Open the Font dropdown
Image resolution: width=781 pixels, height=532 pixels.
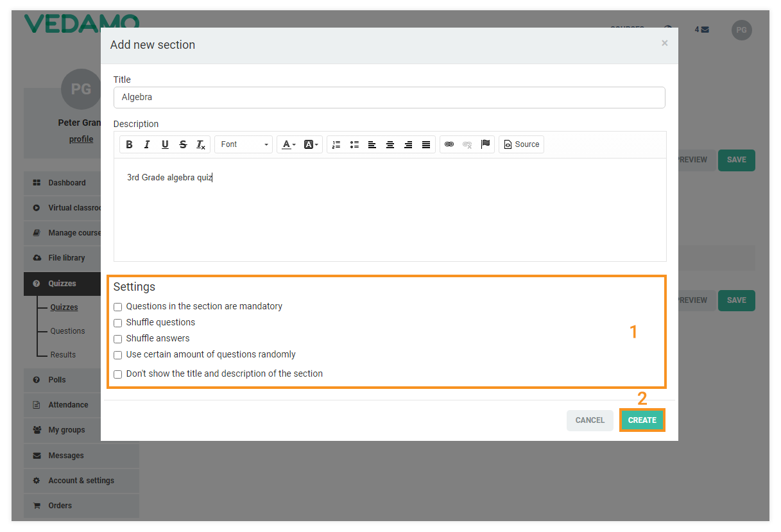coord(244,144)
